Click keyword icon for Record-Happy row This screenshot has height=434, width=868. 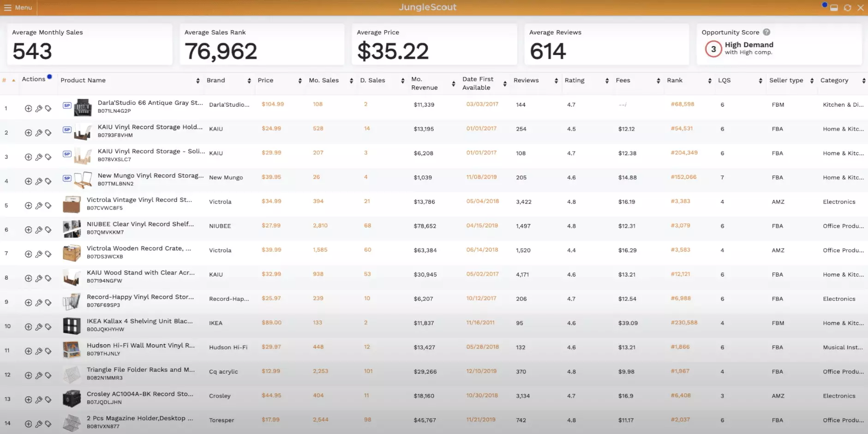39,303
